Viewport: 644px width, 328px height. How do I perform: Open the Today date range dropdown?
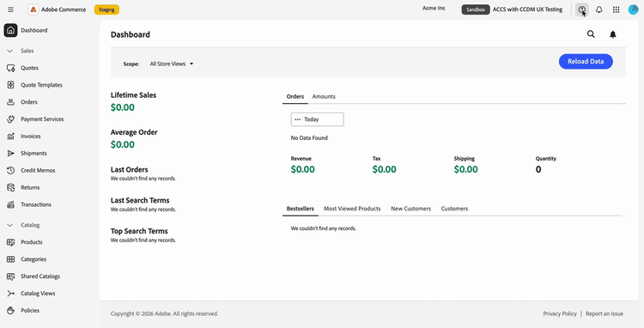[317, 119]
